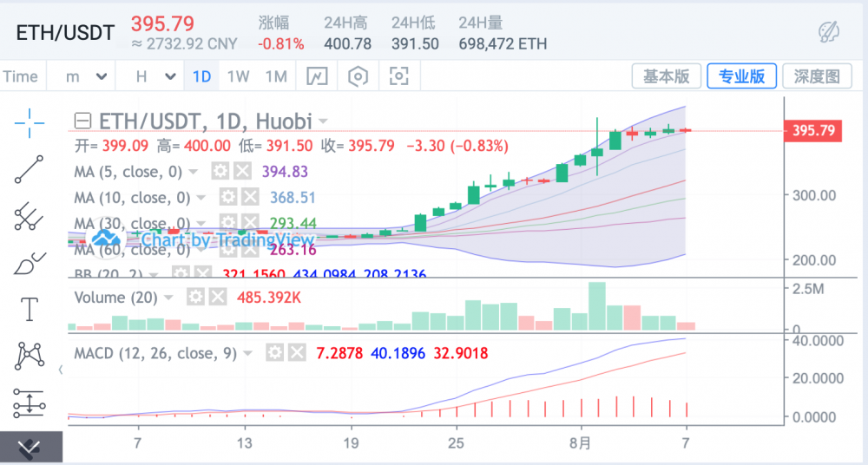Click the MACD label text
This screenshot has height=465, width=868.
tap(155, 353)
